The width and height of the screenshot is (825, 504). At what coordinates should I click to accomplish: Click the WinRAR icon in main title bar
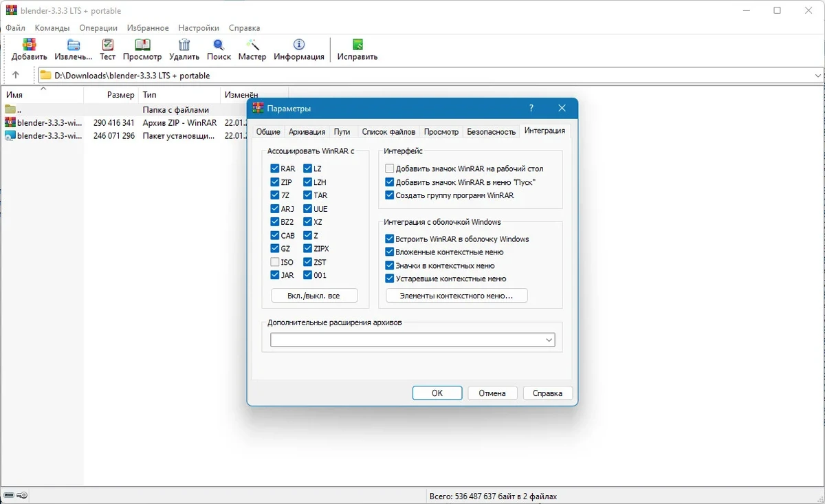coord(11,10)
